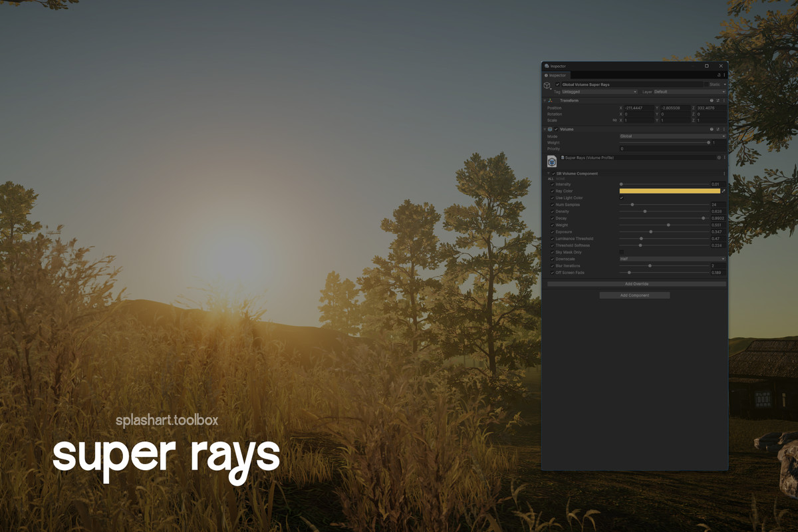This screenshot has width=798, height=532.
Task: Open the Inspector tab's three-dot options menu
Action: pyautogui.click(x=724, y=75)
